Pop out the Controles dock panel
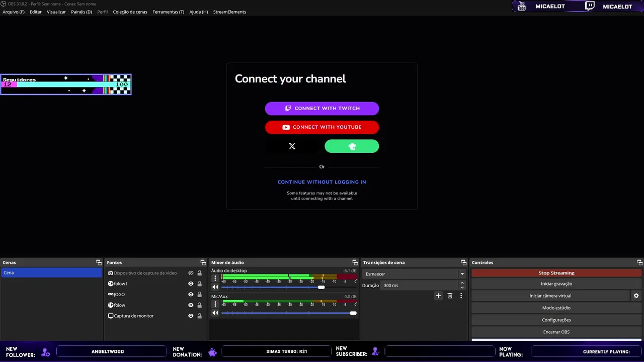 pos(640,262)
